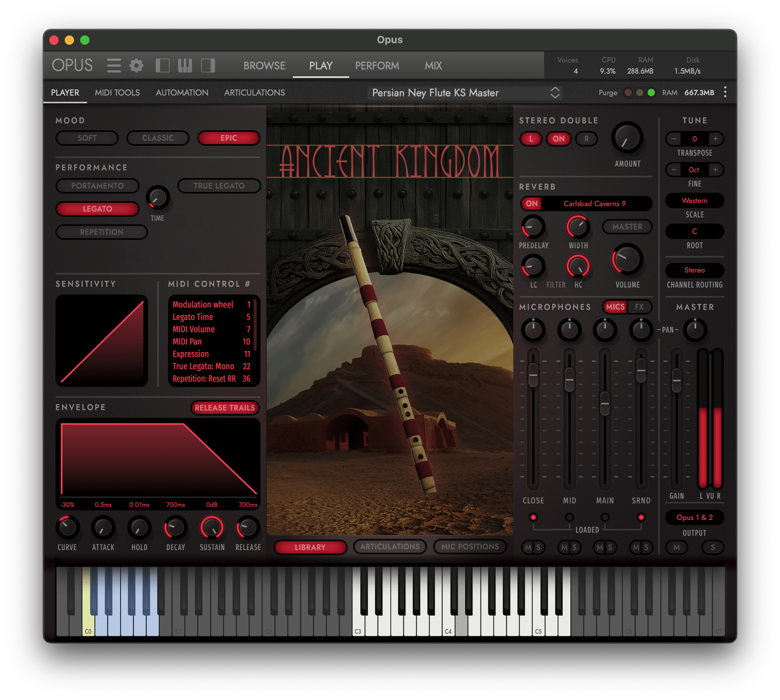Viewport: 780px width, 700px height.
Task: Enable the Repetition performance mode
Action: [102, 232]
